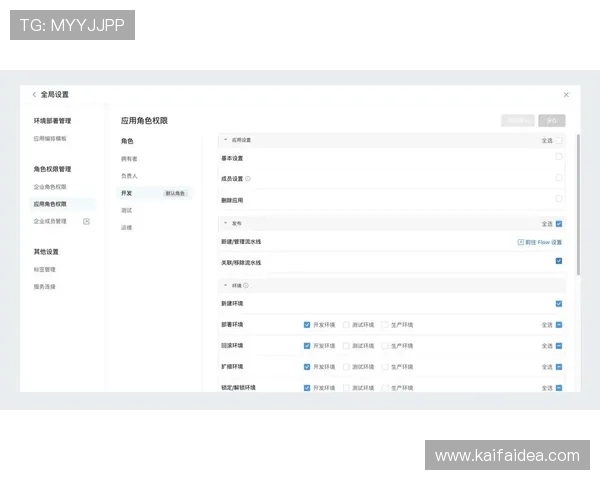Open 企业成员管理 in the sidebar

(x=50, y=221)
